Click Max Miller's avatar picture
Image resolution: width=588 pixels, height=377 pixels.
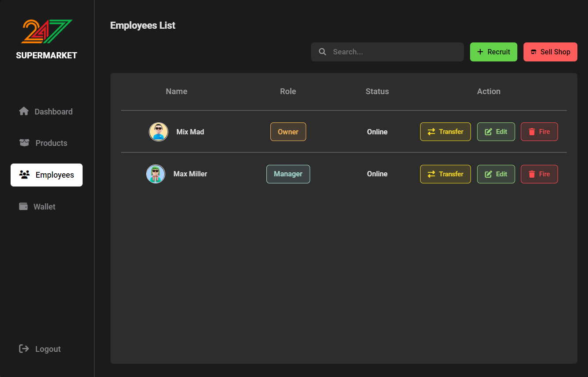[156, 174]
